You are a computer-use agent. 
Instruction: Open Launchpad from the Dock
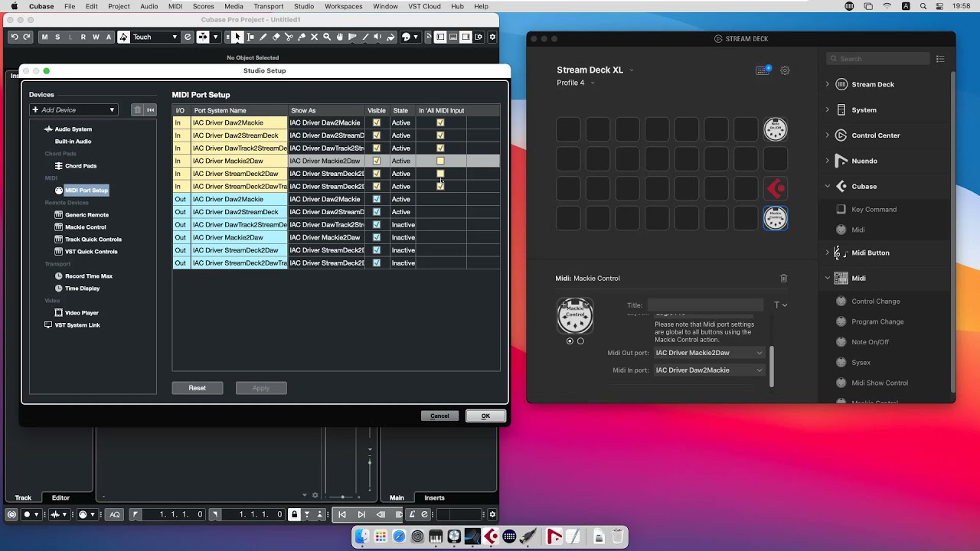tap(381, 536)
